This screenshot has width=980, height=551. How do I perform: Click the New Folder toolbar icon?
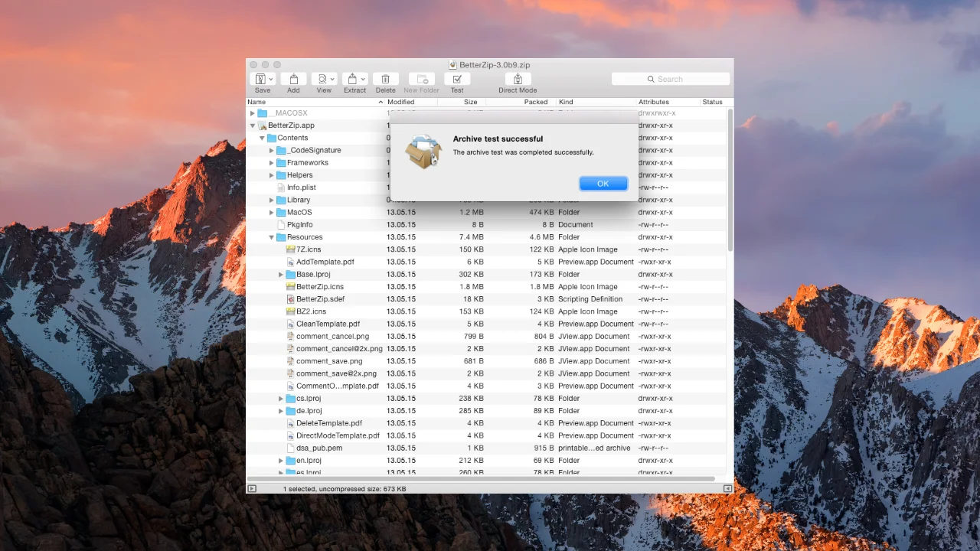tap(421, 79)
